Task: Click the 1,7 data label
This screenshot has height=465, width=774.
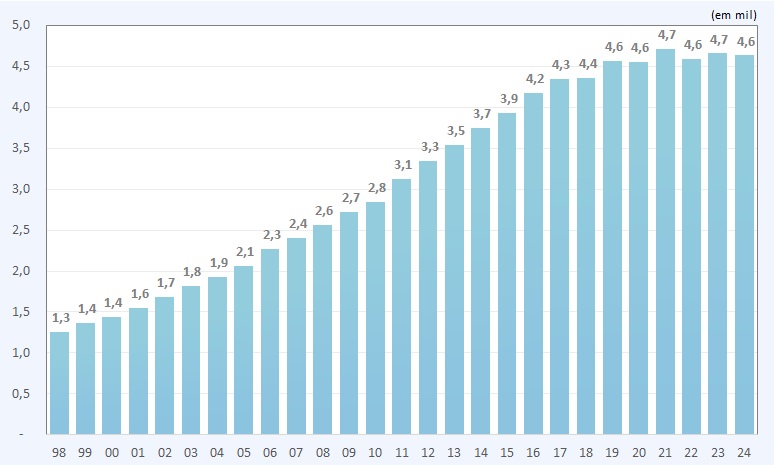Action: (166, 283)
